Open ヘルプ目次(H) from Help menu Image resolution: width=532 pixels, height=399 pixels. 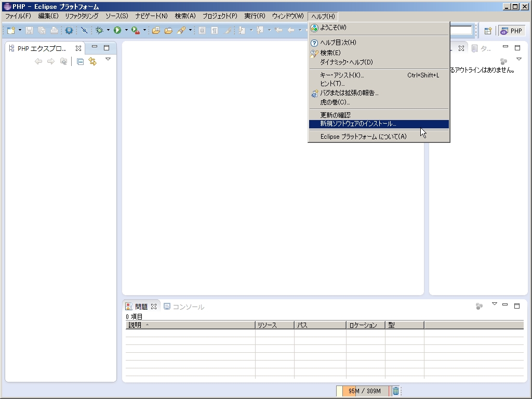pos(379,43)
